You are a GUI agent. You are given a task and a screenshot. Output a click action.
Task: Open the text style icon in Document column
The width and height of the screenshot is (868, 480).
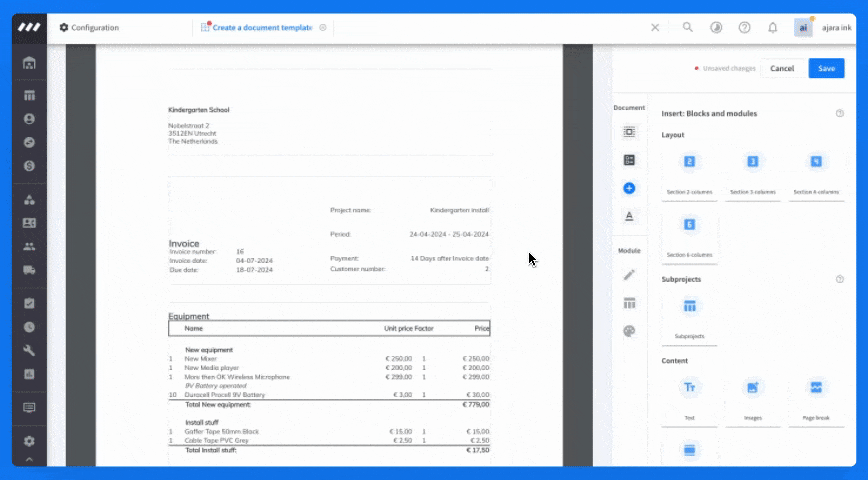point(629,216)
